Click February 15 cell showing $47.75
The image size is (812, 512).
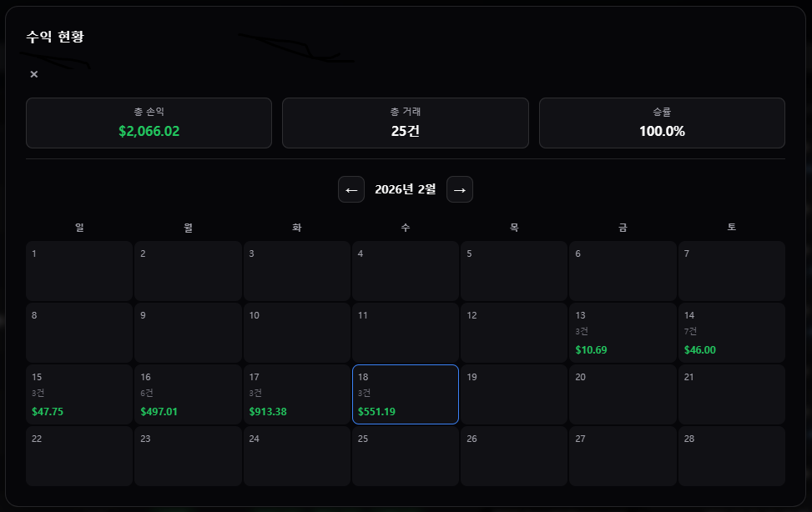79,394
